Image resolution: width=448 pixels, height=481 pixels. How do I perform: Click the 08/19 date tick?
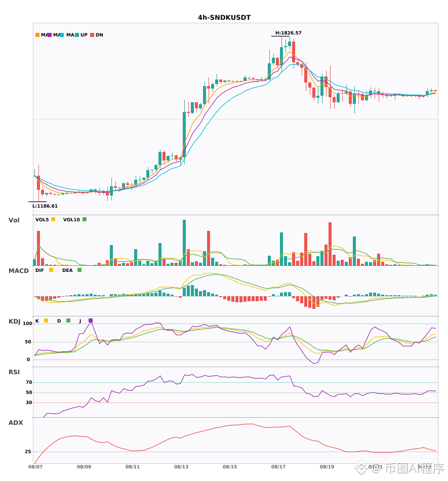coord(327,467)
